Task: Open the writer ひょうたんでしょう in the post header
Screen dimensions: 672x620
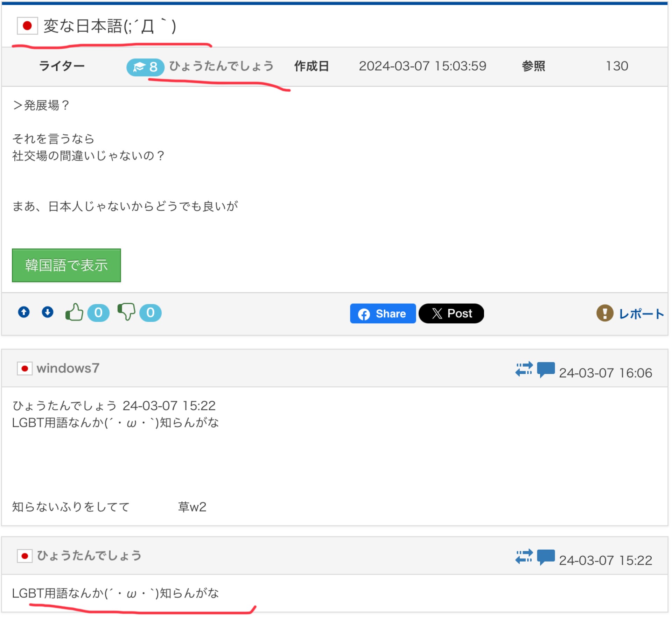Action: pos(221,66)
